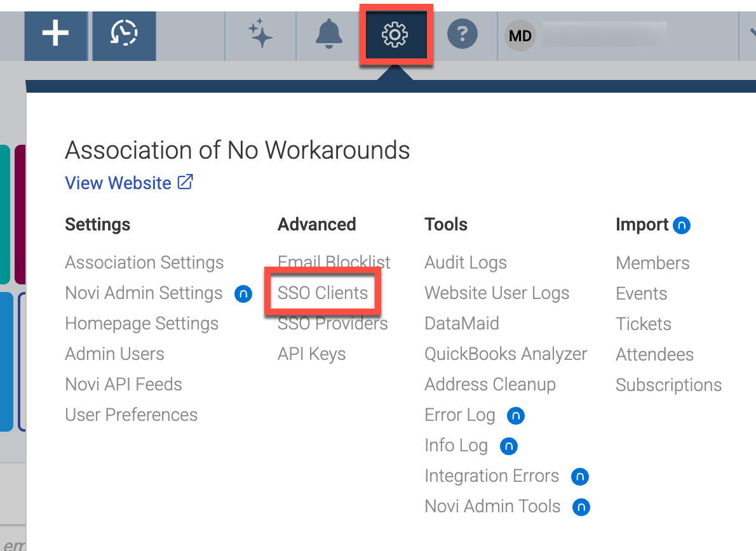Screen dimensions: 756x551
Task: Click the settings gear icon
Action: point(395,35)
